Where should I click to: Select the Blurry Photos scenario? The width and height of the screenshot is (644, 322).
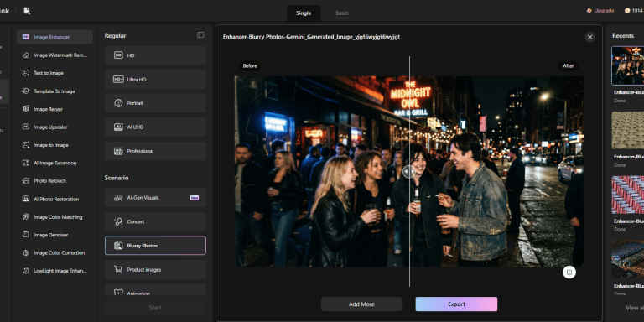[x=155, y=246]
